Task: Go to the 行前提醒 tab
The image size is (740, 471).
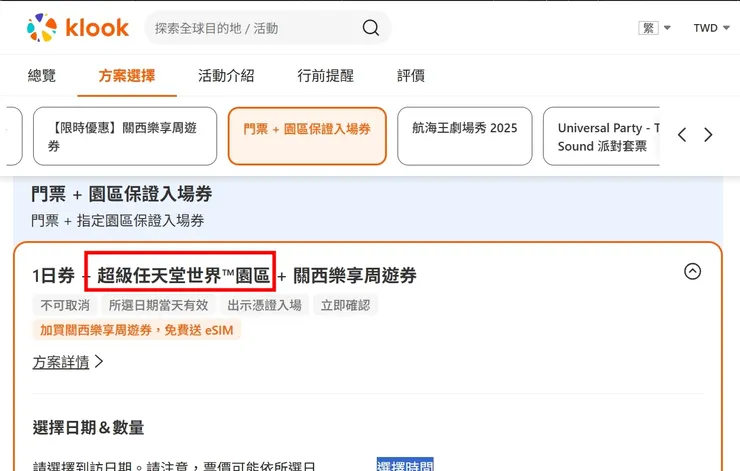Action: click(x=325, y=76)
